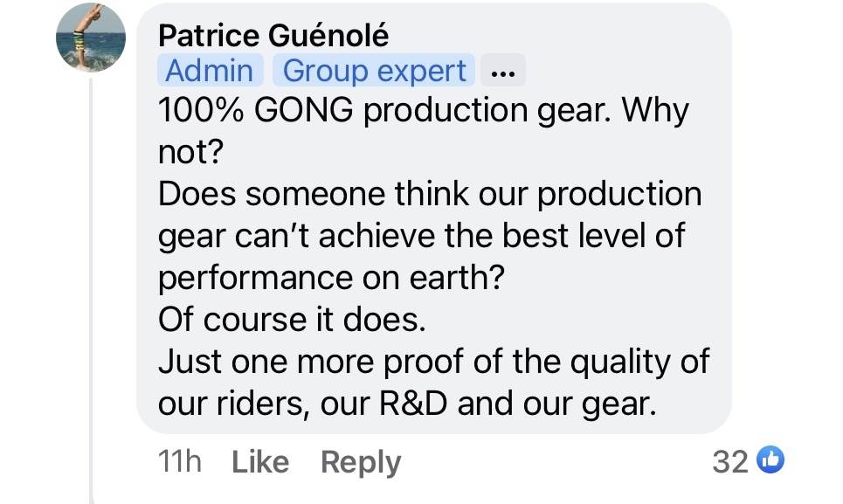Expand more badges with the ellipsis button
Viewport: 843px width, 504px height.
[503, 72]
